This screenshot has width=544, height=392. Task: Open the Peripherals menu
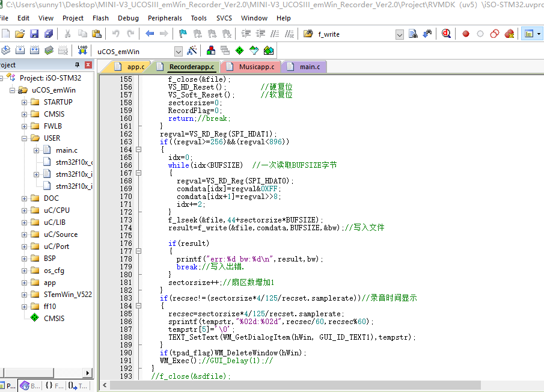click(165, 18)
